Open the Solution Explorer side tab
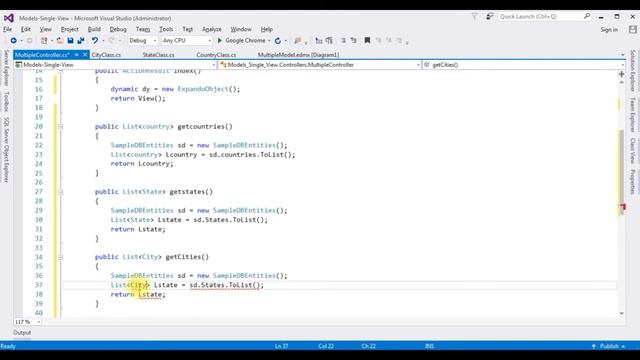Image resolution: width=640 pixels, height=360 pixels. point(633,71)
